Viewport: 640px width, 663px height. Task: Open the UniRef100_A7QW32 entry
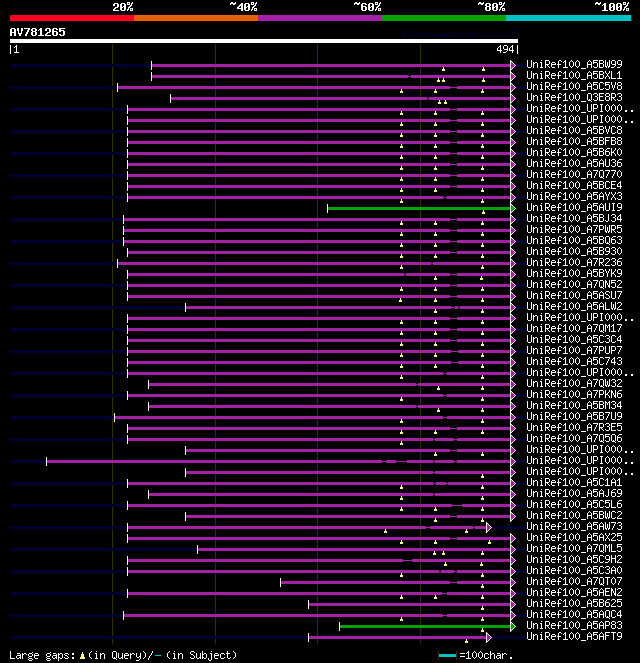click(574, 383)
